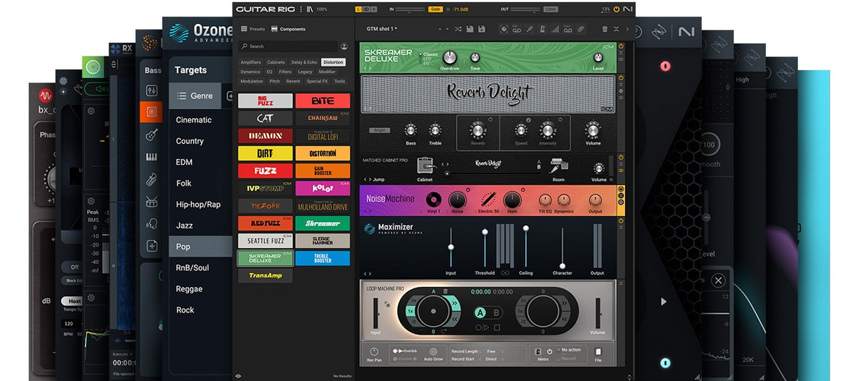Image resolution: width=868 pixels, height=381 pixels.
Task: Open the metronome tool in Guitar Rig toolbar
Action: pyautogui.click(x=542, y=29)
